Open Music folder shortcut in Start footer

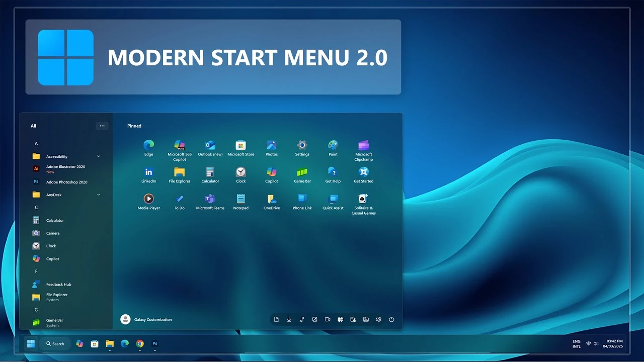[x=302, y=319]
